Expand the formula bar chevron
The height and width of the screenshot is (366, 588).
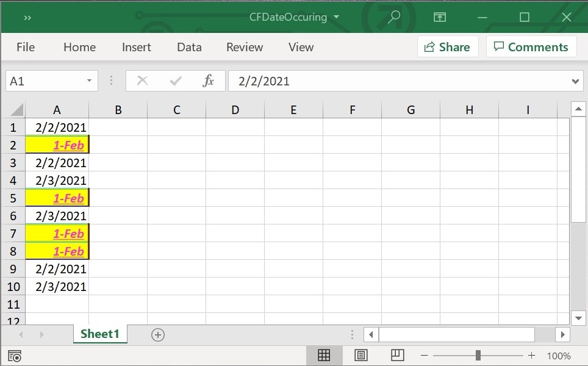point(576,81)
